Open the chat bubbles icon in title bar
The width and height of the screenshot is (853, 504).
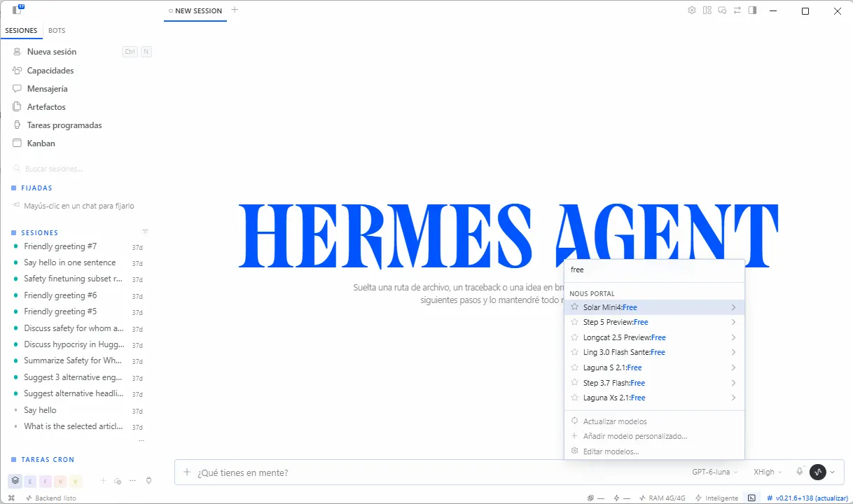722,10
